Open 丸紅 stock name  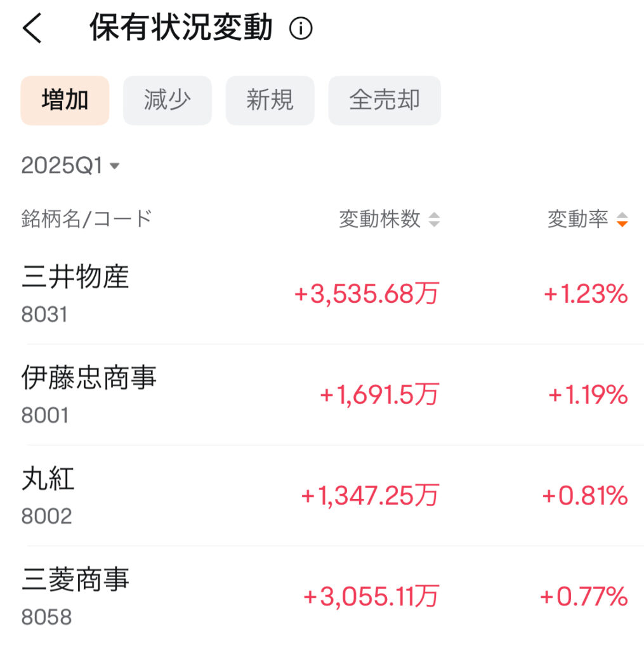(48, 479)
